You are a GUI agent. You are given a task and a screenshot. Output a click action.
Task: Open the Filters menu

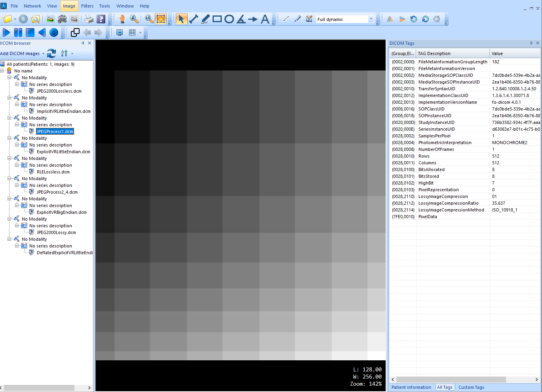[87, 6]
